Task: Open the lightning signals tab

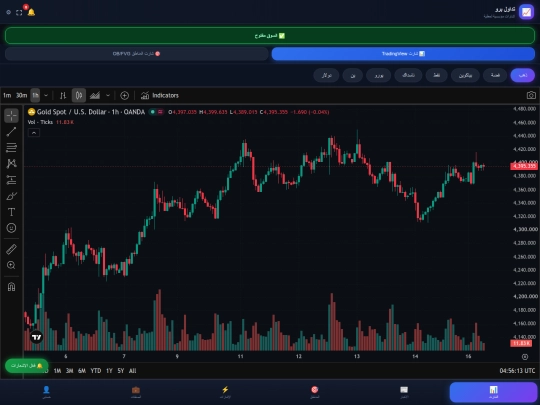Action: click(x=225, y=392)
